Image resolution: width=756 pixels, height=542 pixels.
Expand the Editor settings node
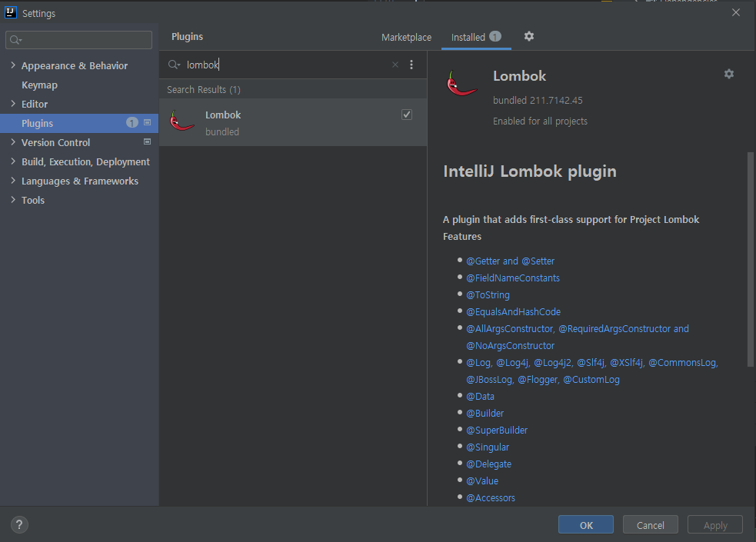point(13,104)
